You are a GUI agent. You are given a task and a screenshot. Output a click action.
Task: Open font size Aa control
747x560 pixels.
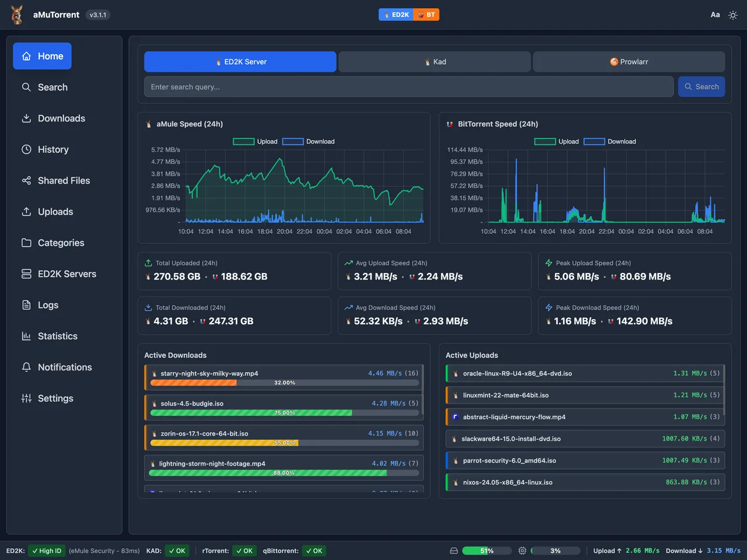(x=715, y=15)
